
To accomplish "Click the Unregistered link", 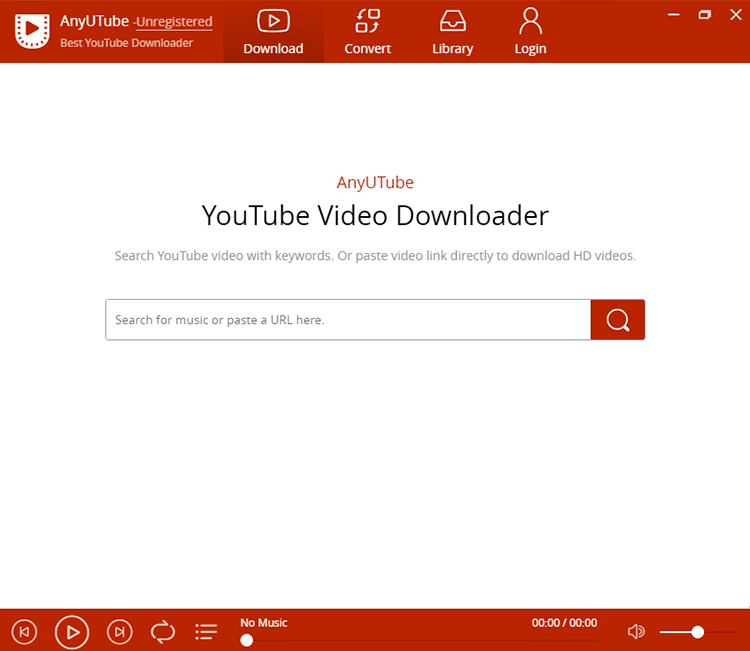I will [x=174, y=22].
